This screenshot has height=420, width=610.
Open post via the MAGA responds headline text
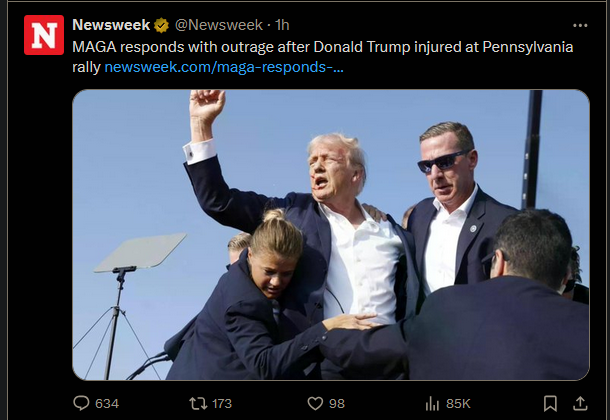click(x=323, y=47)
